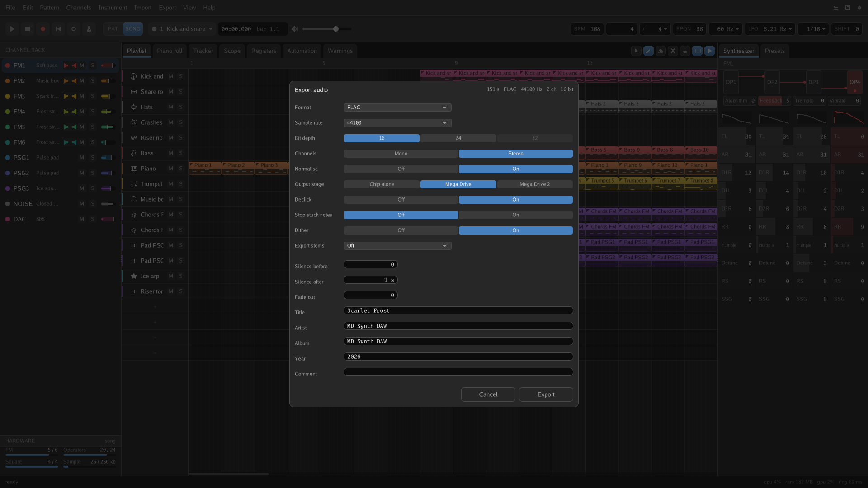Switch to SONG playback mode
The image size is (868, 488).
pos(133,29)
